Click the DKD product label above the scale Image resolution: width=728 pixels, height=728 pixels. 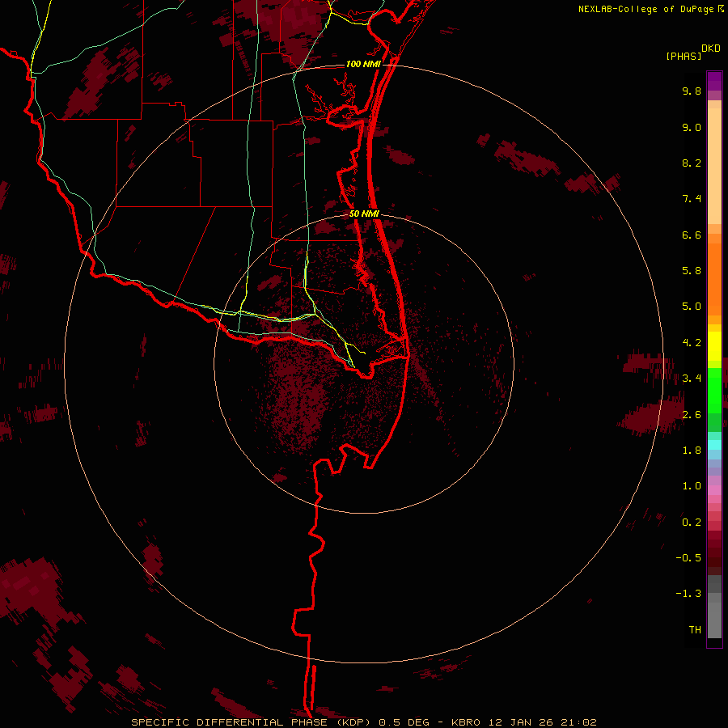pyautogui.click(x=711, y=49)
